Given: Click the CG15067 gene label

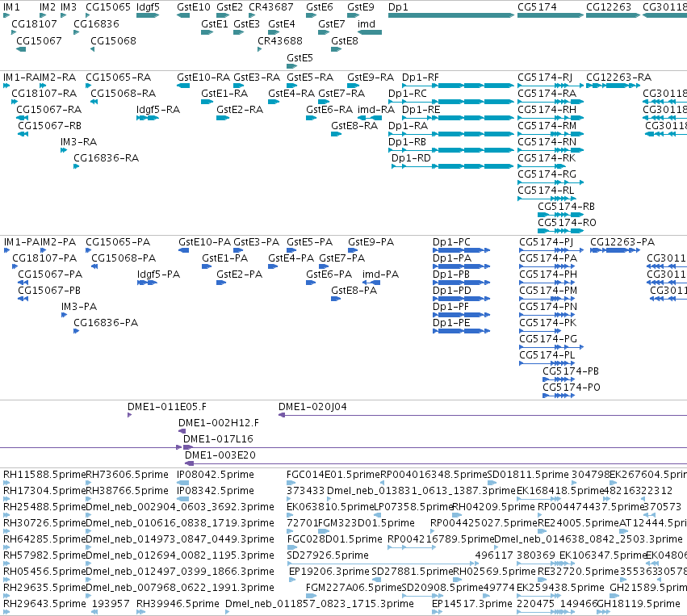Looking at the screenshot, I should pyautogui.click(x=39, y=40).
